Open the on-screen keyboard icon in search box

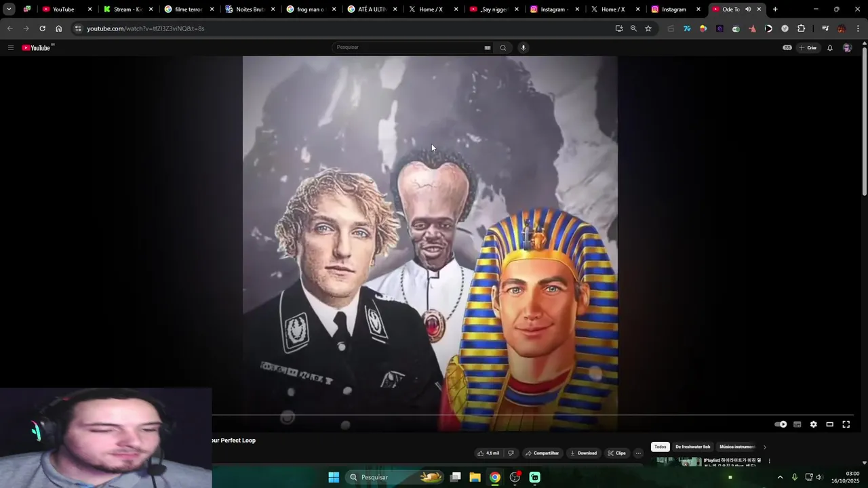pos(487,47)
